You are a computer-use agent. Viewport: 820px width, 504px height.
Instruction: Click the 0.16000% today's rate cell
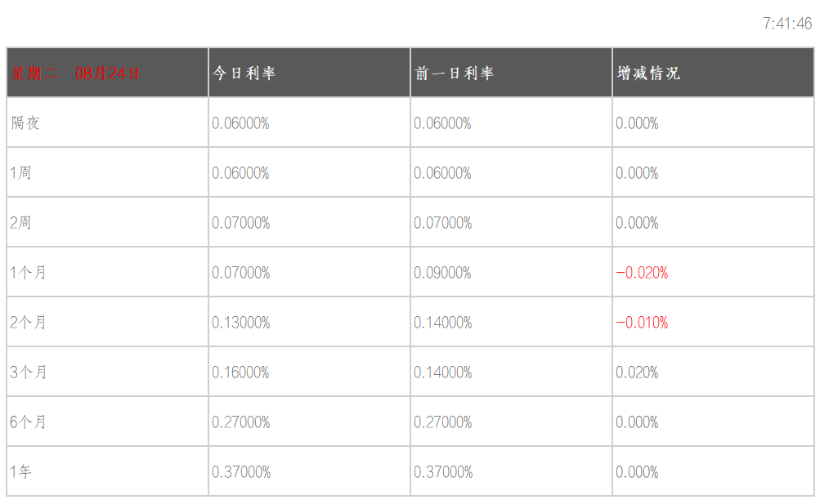(240, 372)
